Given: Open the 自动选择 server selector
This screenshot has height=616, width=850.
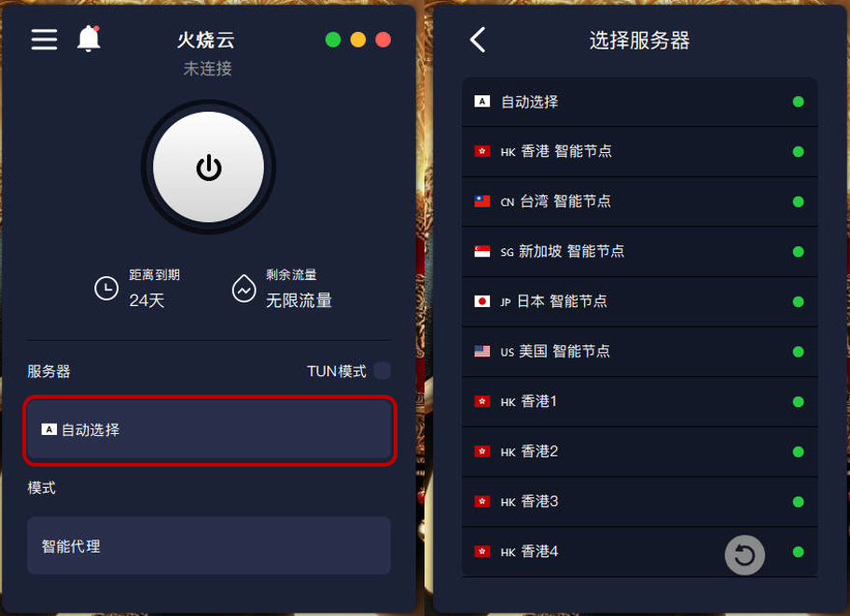Looking at the screenshot, I should pos(210,430).
